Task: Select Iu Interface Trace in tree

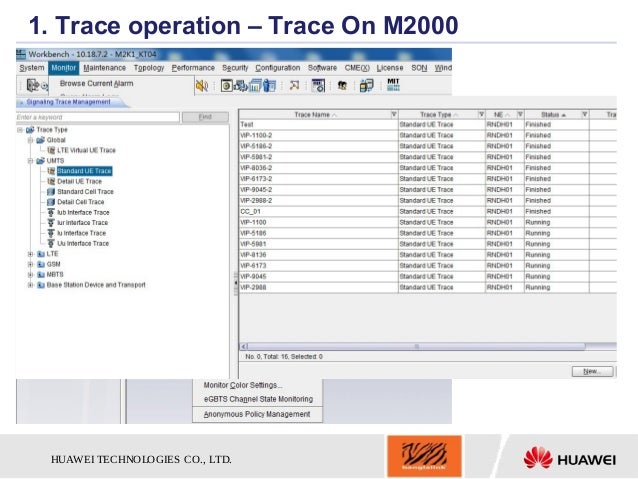Action: [81, 233]
